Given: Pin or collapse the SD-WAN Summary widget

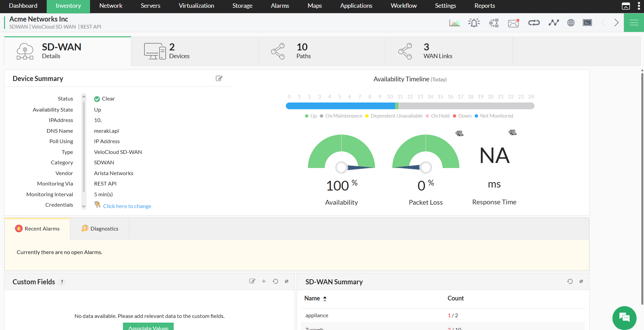Looking at the screenshot, I should (x=581, y=281).
